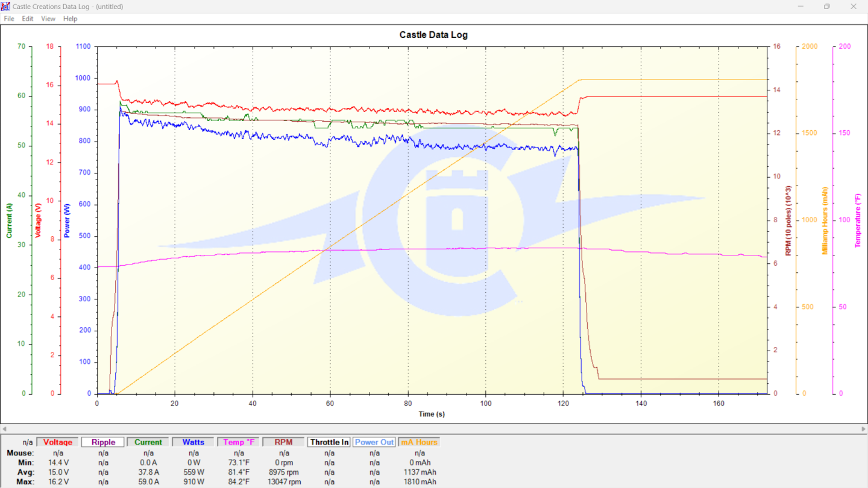868x488 pixels.
Task: Toggle the Throttle In series button
Action: (x=329, y=442)
